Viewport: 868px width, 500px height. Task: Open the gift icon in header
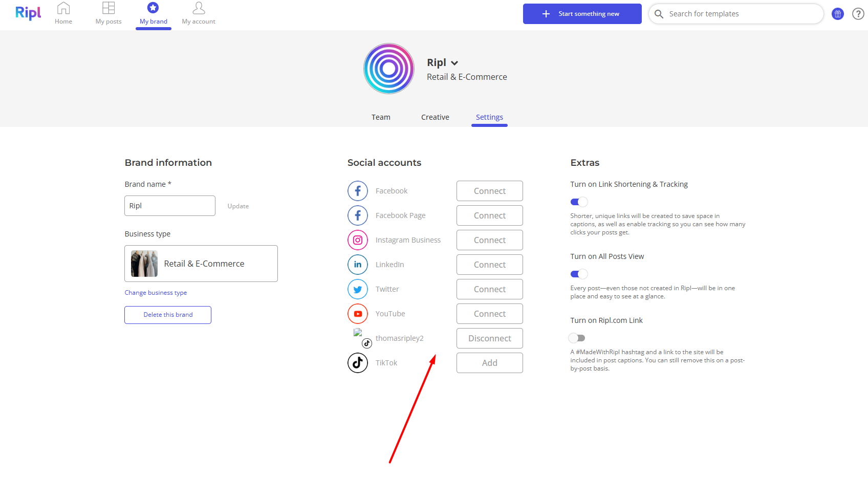point(838,14)
